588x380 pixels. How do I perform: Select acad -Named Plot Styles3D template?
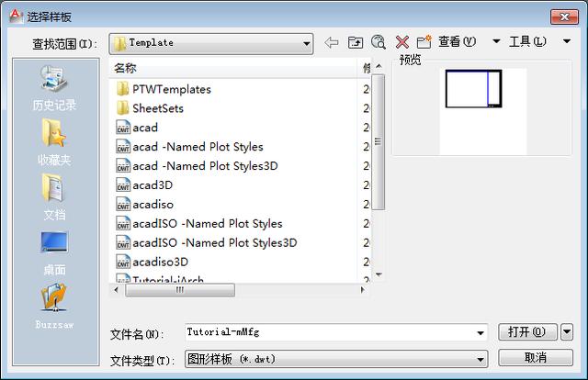point(205,165)
